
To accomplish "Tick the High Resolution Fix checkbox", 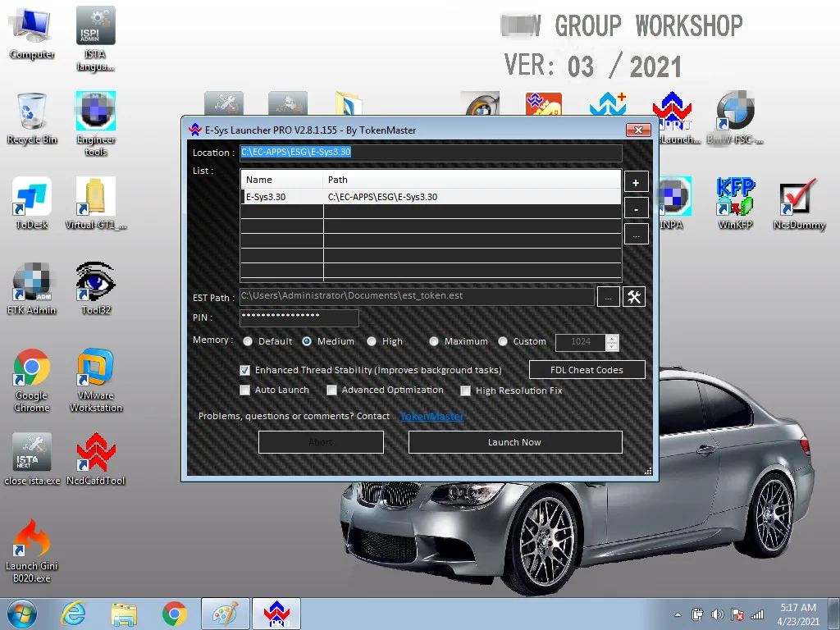I will click(x=466, y=391).
